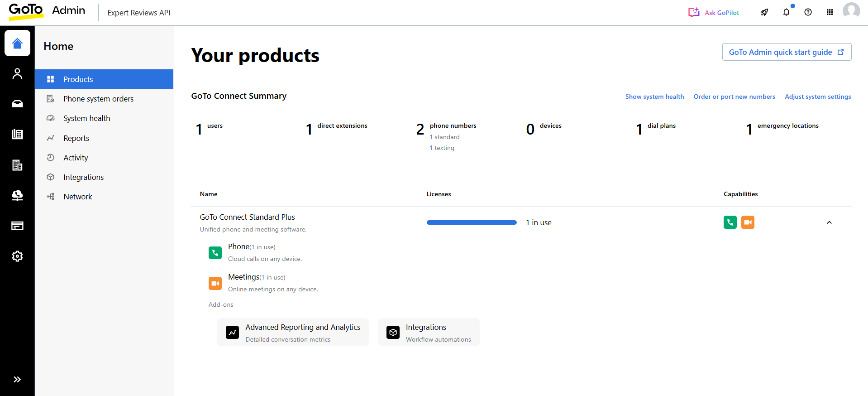Open the Home icon in left rail
Screen dimensions: 868x396
click(x=17, y=43)
